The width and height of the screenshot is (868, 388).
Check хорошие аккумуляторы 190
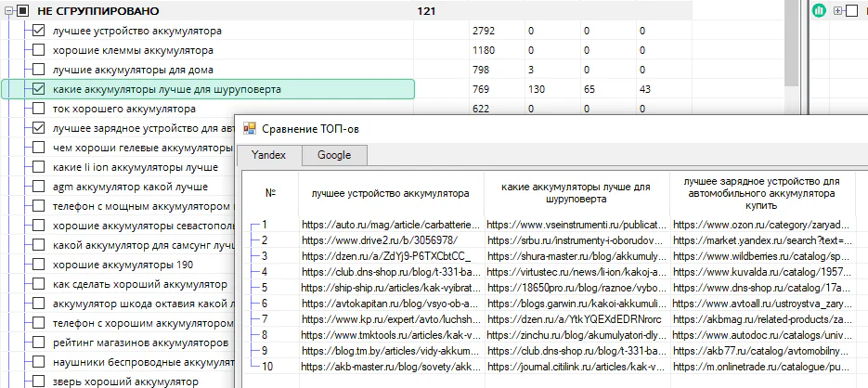tap(38, 265)
